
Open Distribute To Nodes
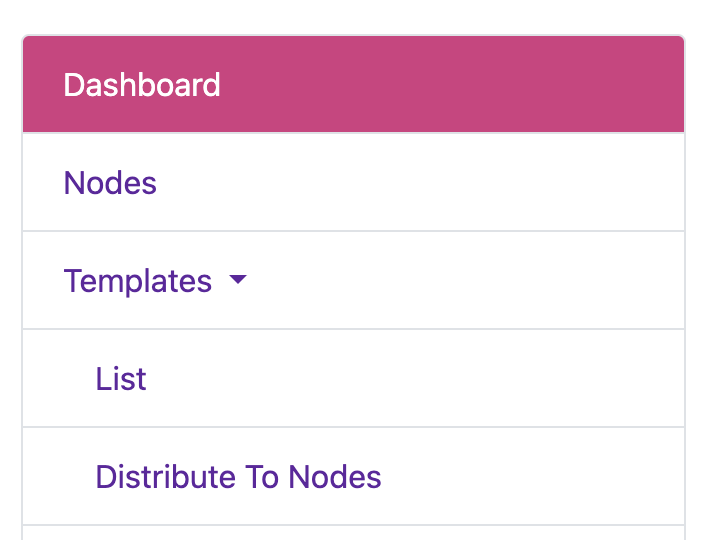238,477
